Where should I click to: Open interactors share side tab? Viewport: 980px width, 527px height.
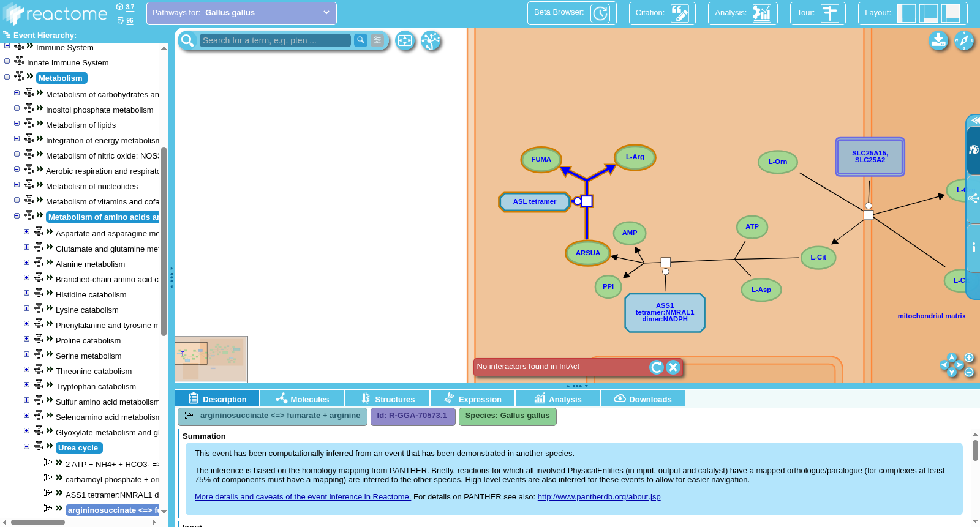point(973,198)
